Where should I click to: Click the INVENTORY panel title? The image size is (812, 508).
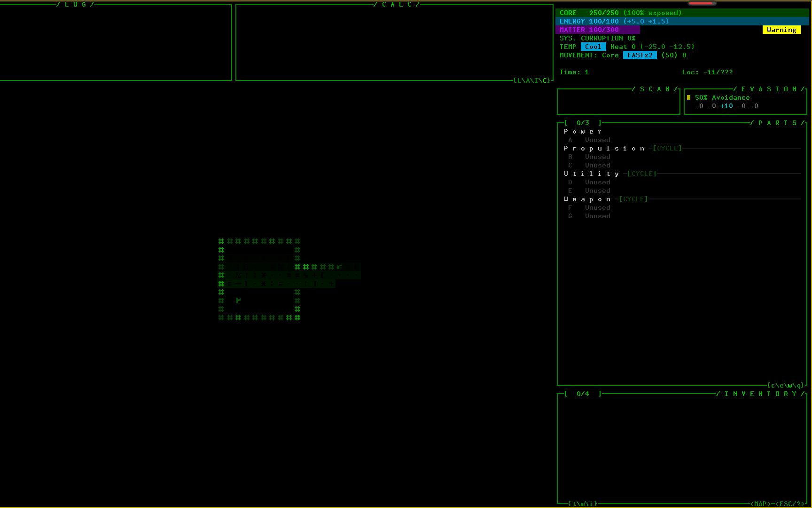761,394
